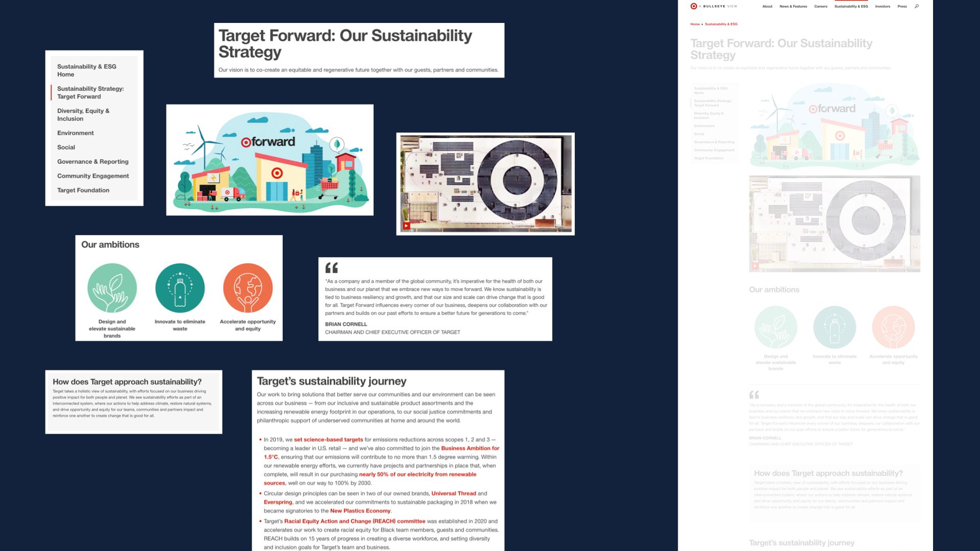
Task: Toggle the Diversity, Equity & Inclusion sidebar item
Action: click(x=84, y=114)
